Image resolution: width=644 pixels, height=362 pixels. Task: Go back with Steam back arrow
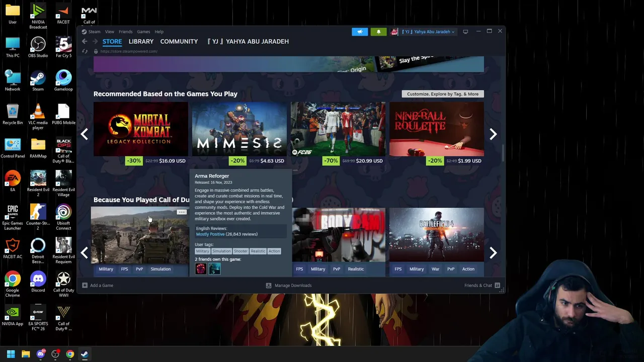pyautogui.click(x=85, y=41)
